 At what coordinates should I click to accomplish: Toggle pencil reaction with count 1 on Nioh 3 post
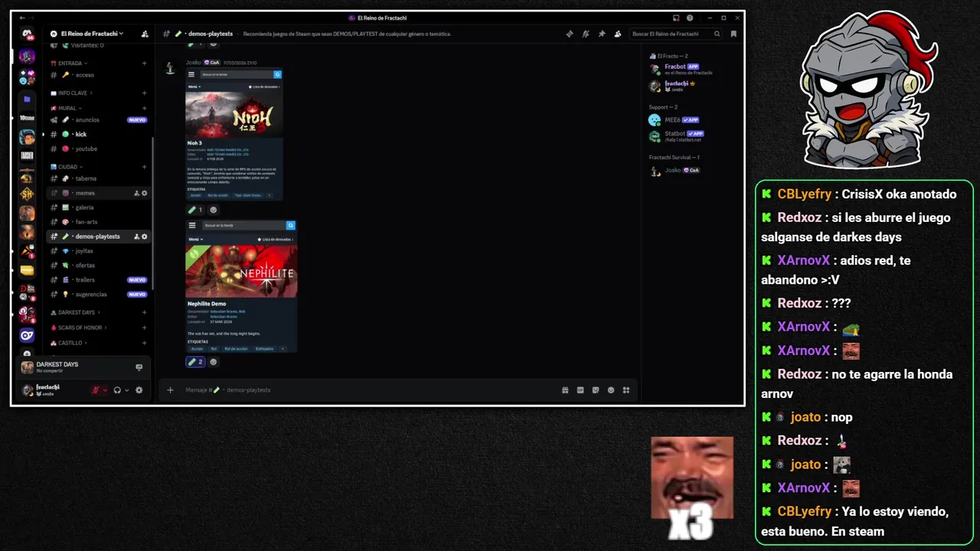pos(195,210)
